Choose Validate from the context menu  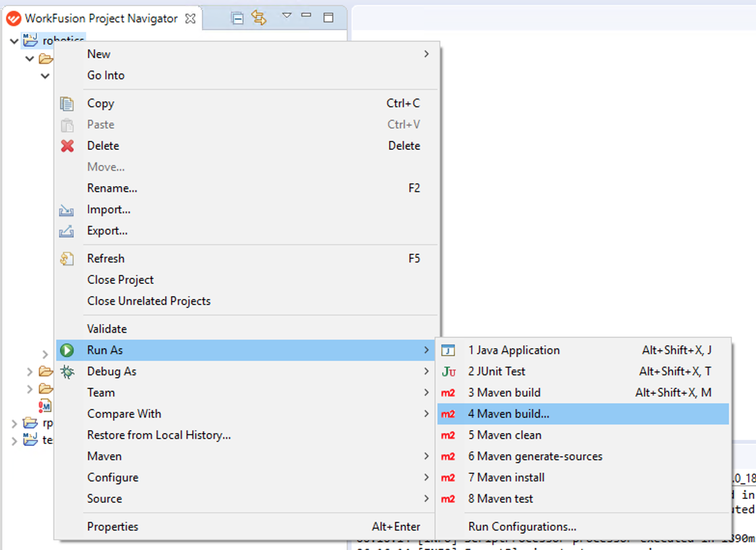(247, 329)
